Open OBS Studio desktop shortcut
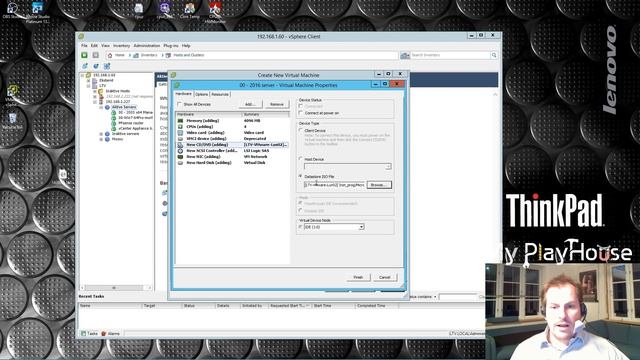Image resolution: width=640 pixels, height=360 pixels. pyautogui.click(x=12, y=10)
